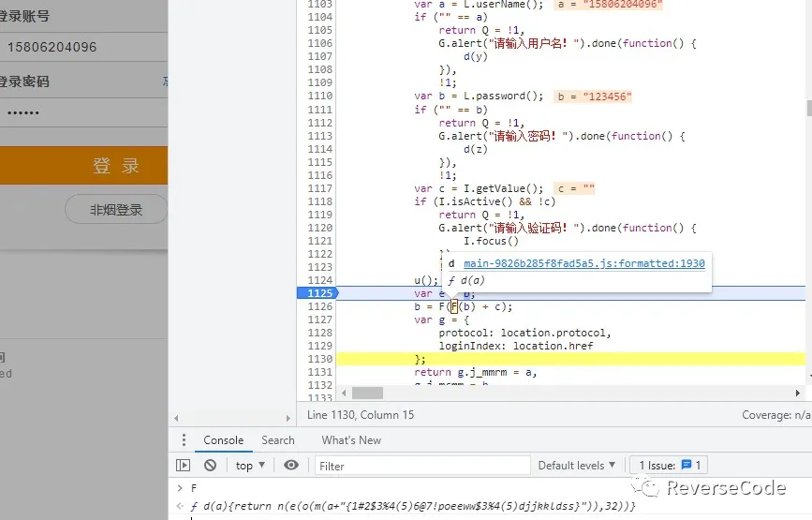This screenshot has height=520, width=812.
Task: Click the u(); call on line 1124
Action: tap(426, 280)
